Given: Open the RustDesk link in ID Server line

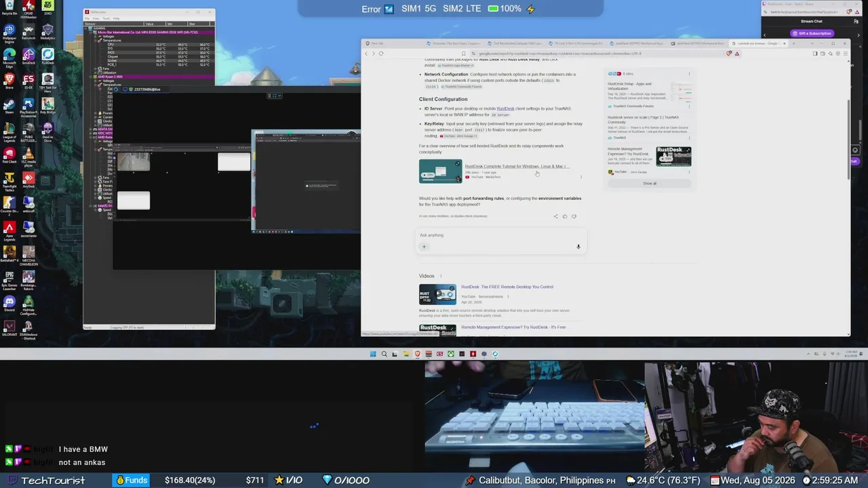Looking at the screenshot, I should click(x=505, y=108).
